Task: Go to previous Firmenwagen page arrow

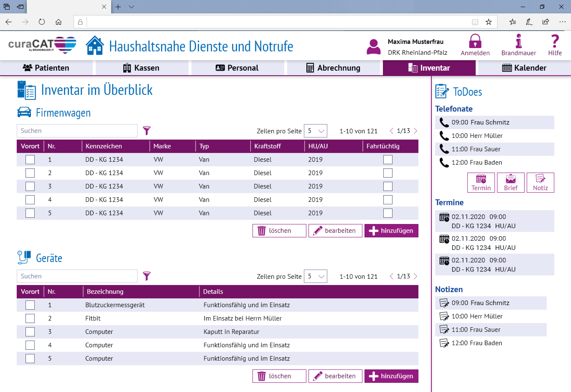Action: (x=392, y=131)
